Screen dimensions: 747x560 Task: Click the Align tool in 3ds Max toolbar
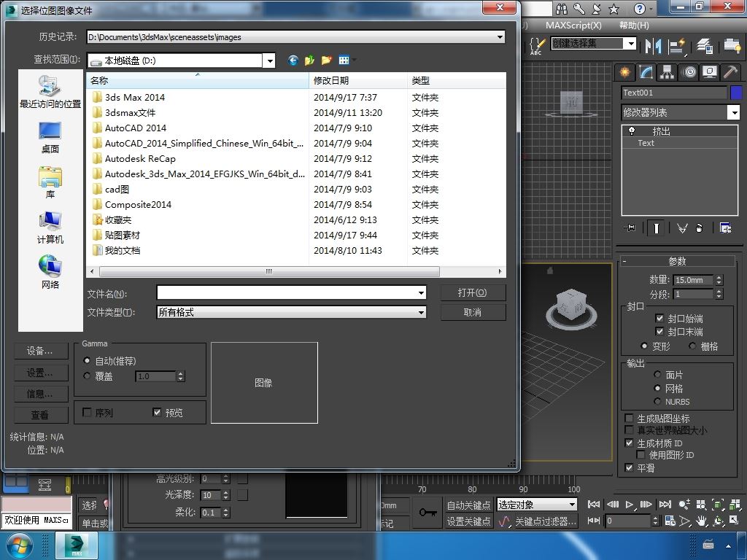676,46
